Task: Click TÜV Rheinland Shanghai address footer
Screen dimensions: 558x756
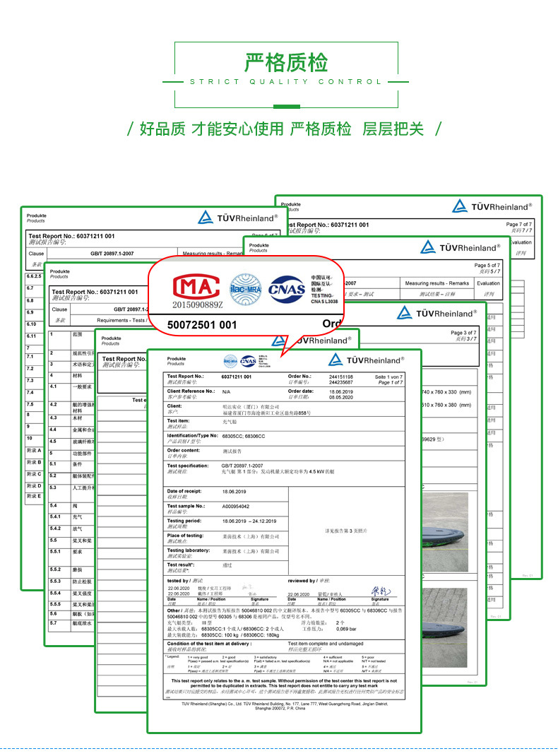Action: [x=285, y=706]
